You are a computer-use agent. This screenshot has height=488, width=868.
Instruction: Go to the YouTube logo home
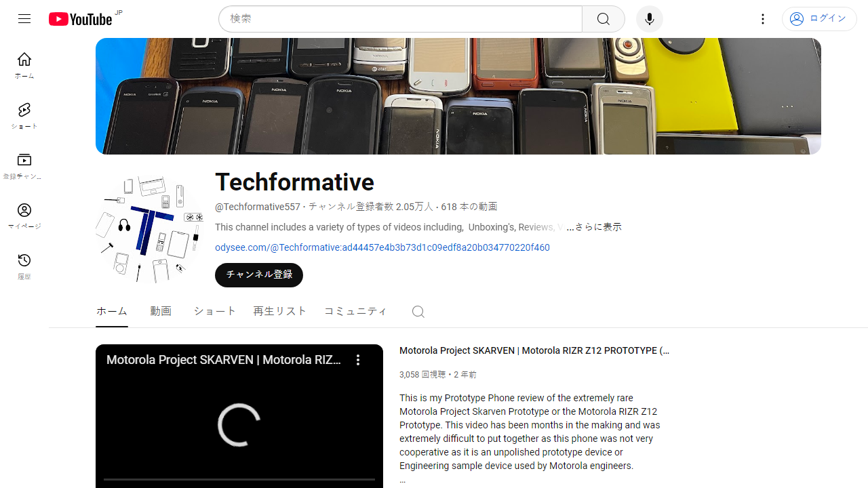click(80, 19)
